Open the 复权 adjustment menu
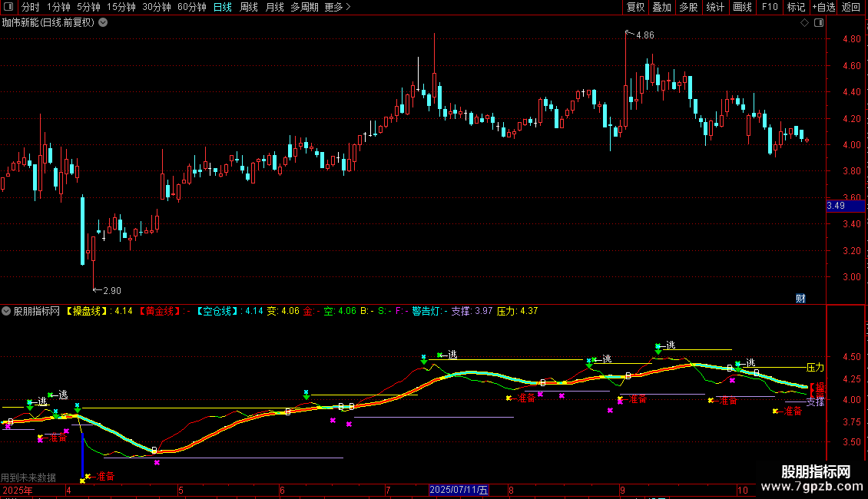 635,7
